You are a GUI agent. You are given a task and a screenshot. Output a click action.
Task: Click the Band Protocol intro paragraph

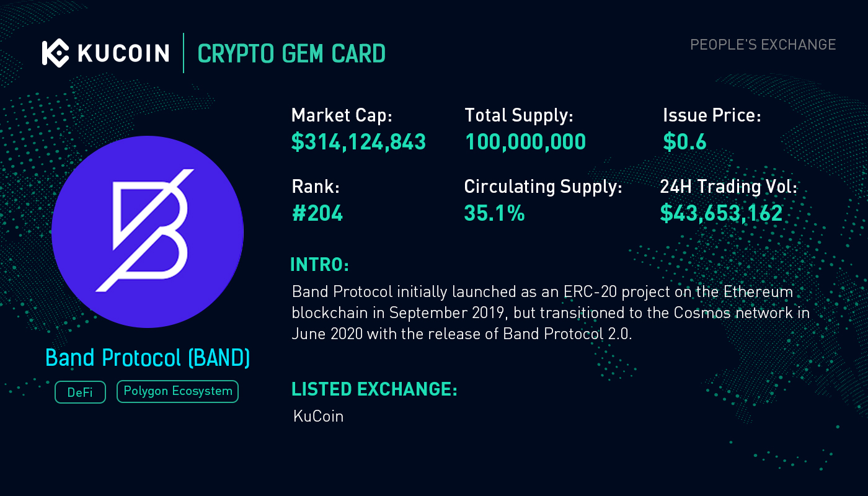(x=551, y=312)
